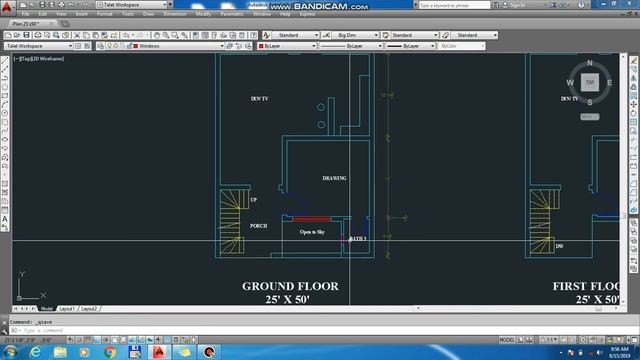The height and width of the screenshot is (360, 640).
Task: Click the N direction on ViewCube compass
Action: 589,63
